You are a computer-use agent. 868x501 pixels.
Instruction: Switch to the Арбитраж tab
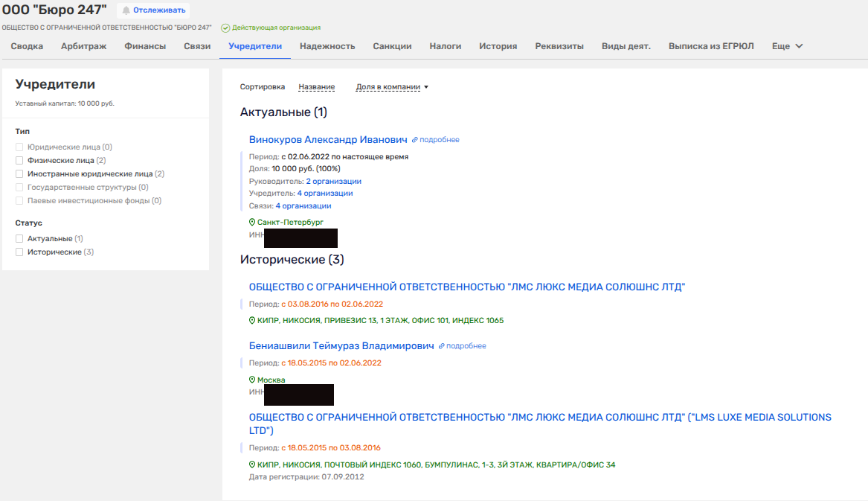coord(83,46)
